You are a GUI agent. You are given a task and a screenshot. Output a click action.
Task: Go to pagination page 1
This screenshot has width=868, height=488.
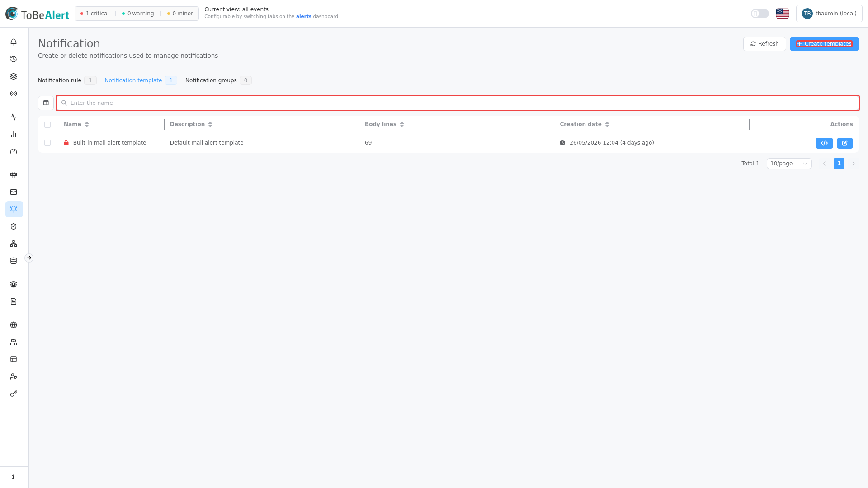pyautogui.click(x=839, y=164)
